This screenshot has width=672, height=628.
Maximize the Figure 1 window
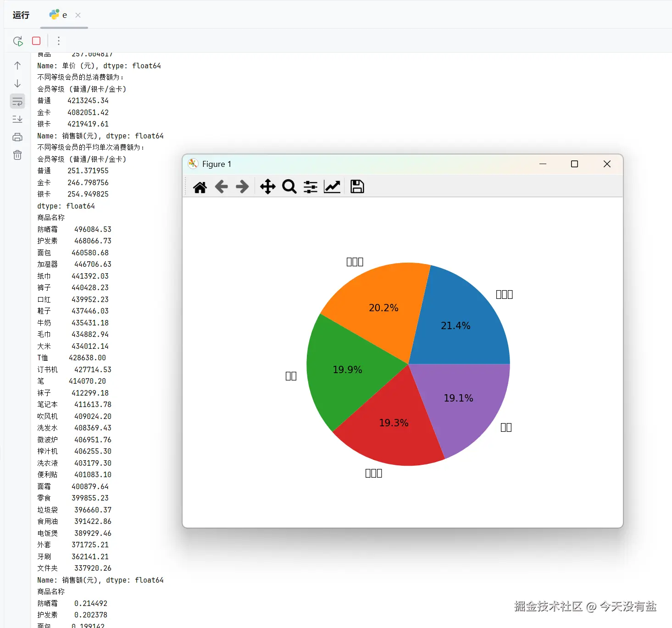tap(574, 164)
